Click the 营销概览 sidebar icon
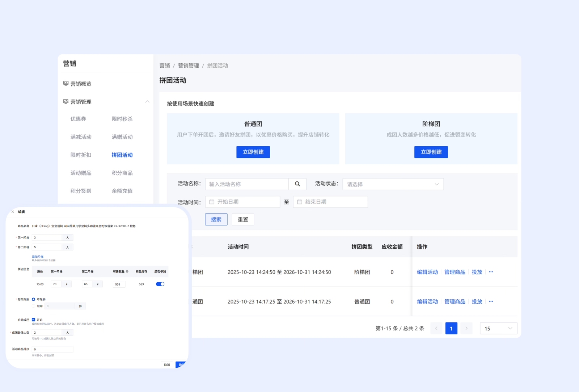The width and height of the screenshot is (579, 392). (x=66, y=84)
